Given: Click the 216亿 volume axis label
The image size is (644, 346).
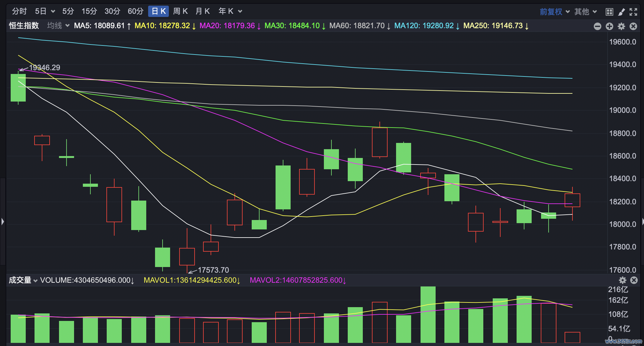Looking at the screenshot, I should (x=618, y=290).
